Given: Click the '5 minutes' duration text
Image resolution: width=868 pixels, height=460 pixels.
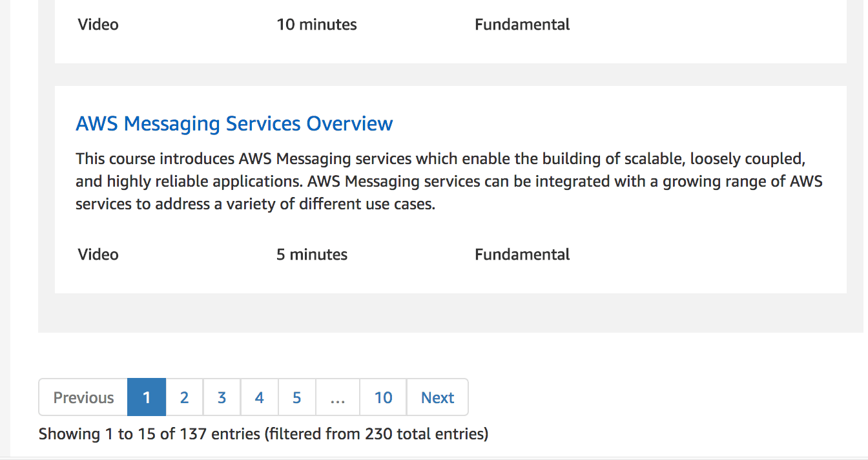Looking at the screenshot, I should 312,255.
